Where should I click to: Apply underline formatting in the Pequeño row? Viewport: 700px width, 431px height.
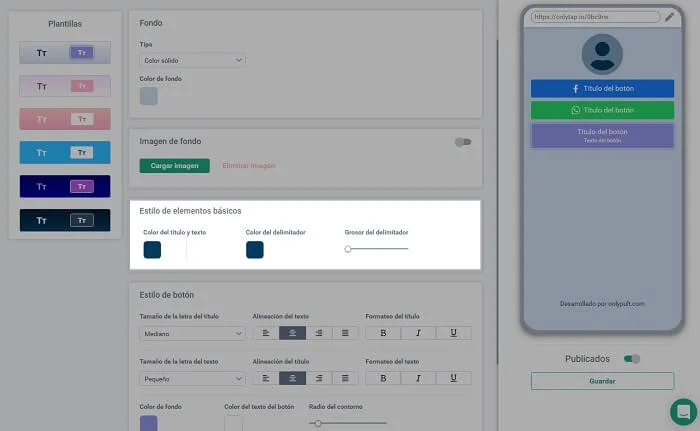point(453,378)
